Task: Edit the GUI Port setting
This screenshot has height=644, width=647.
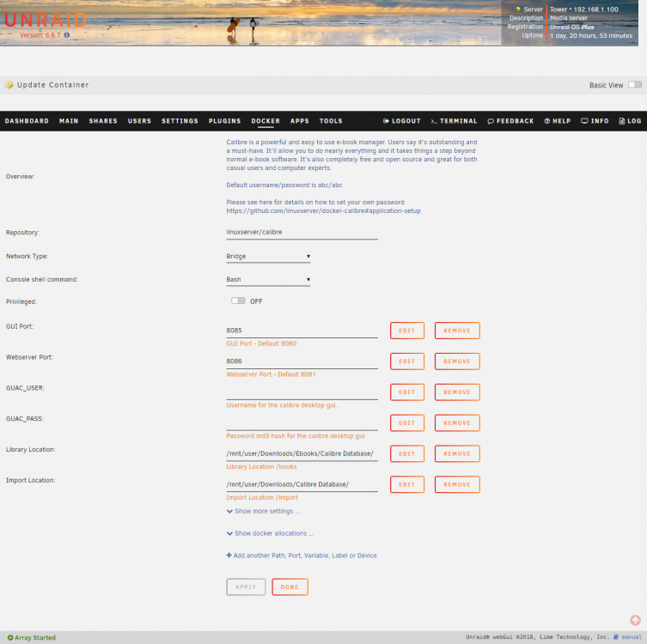Action: (407, 331)
